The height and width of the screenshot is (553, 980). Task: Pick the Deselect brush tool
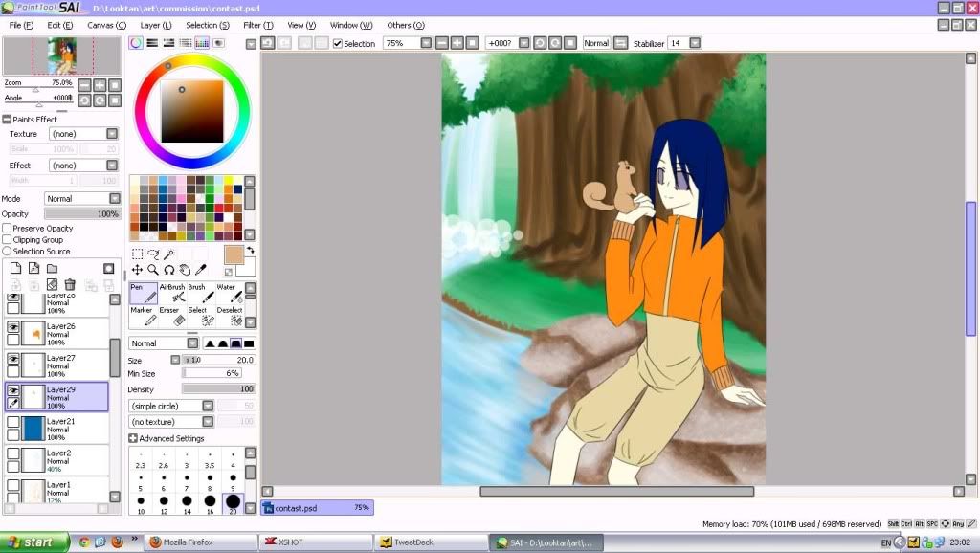[229, 317]
